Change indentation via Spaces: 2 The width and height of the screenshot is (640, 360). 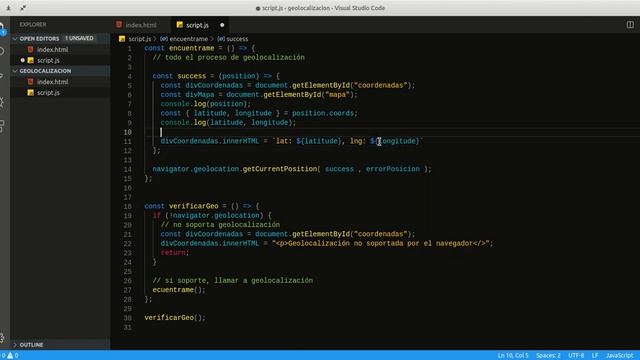click(548, 356)
